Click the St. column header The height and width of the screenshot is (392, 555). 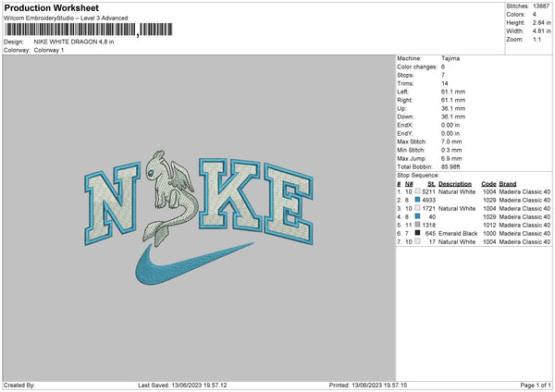click(x=431, y=184)
